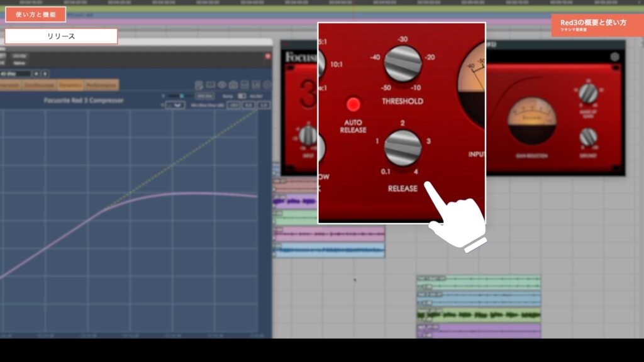Click the monitor-shaped icon in analyzer toolbar
Image resolution: width=644 pixels, height=362 pixels.
[x=211, y=85]
